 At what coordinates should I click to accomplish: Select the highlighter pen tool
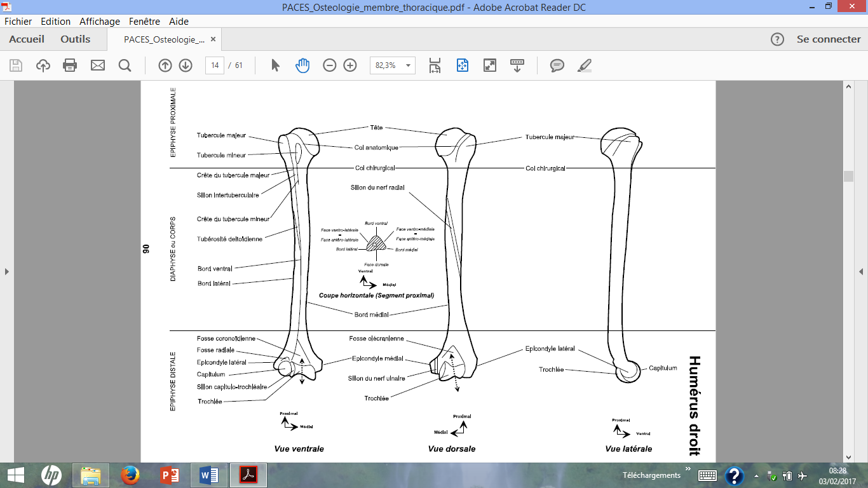[584, 65]
